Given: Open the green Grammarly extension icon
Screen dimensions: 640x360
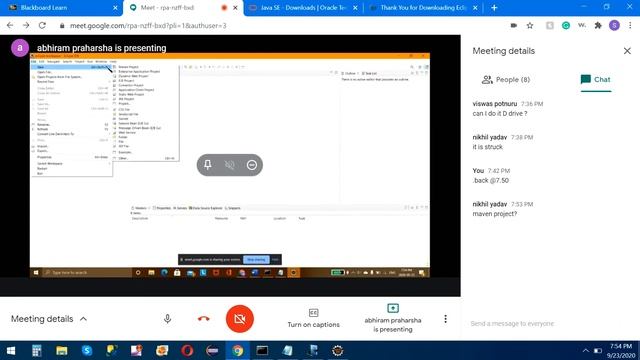Looking at the screenshot, I should pos(566,25).
